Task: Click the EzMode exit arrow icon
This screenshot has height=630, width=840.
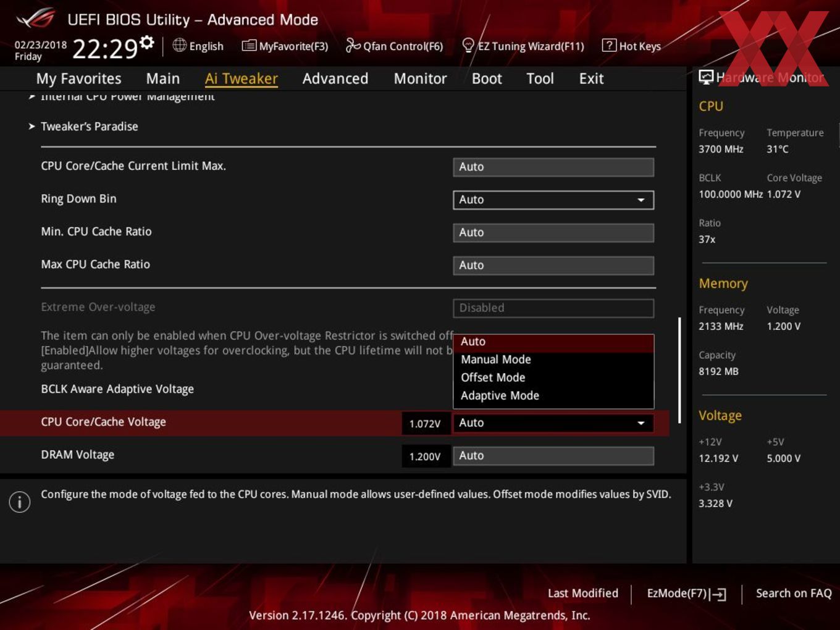Action: point(718,594)
